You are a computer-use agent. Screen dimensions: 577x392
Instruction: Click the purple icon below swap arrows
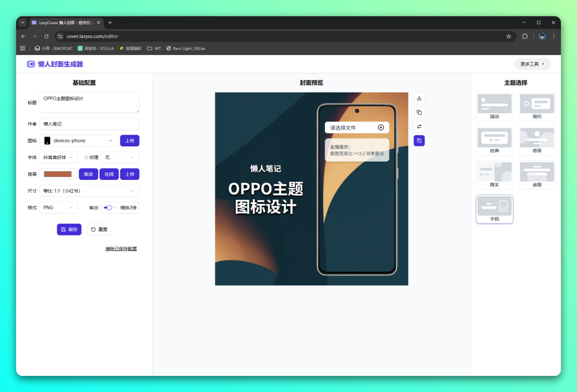click(x=419, y=140)
